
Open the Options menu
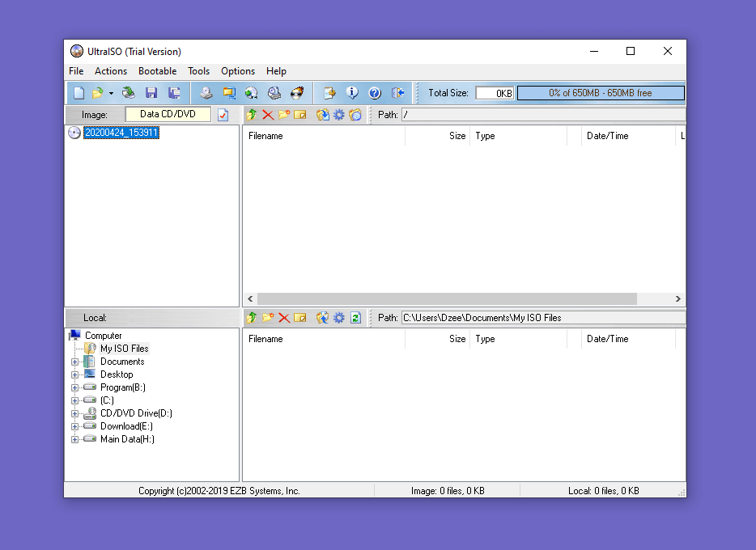coord(238,71)
